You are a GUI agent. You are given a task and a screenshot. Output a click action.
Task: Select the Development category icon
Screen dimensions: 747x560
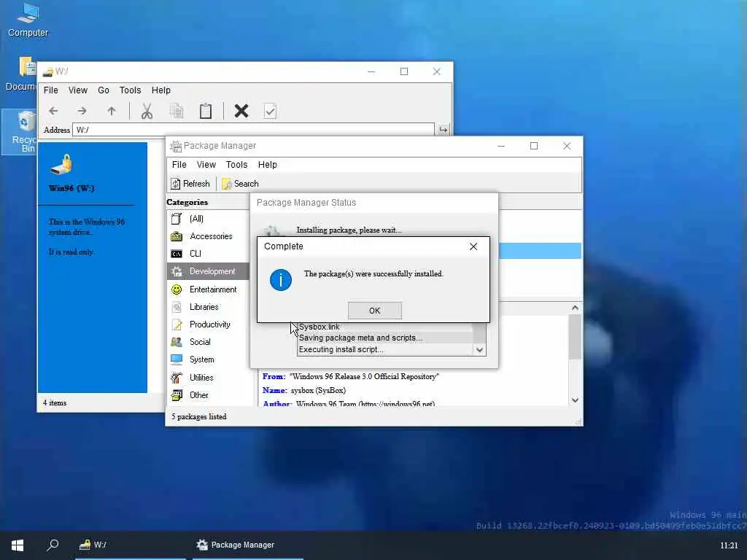coord(177,271)
